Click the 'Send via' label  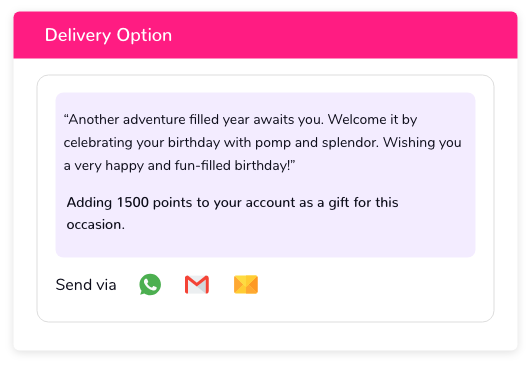[86, 285]
